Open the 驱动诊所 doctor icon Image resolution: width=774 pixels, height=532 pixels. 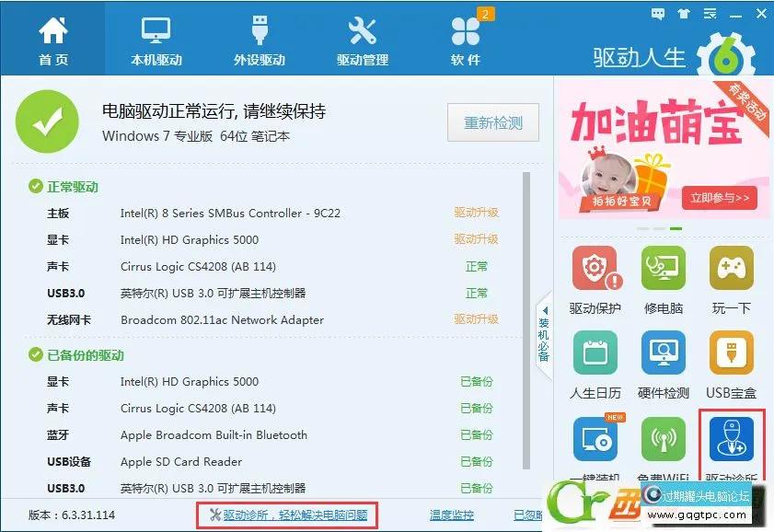click(x=731, y=440)
